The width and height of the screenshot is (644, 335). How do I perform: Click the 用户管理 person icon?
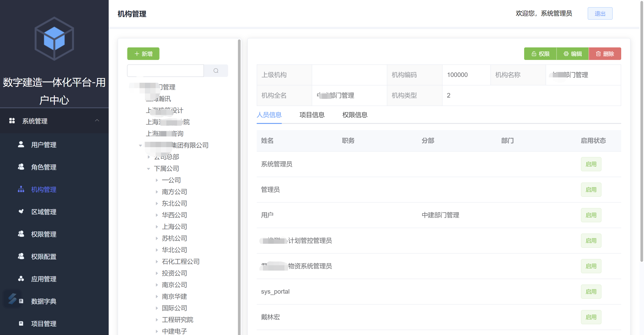click(21, 144)
